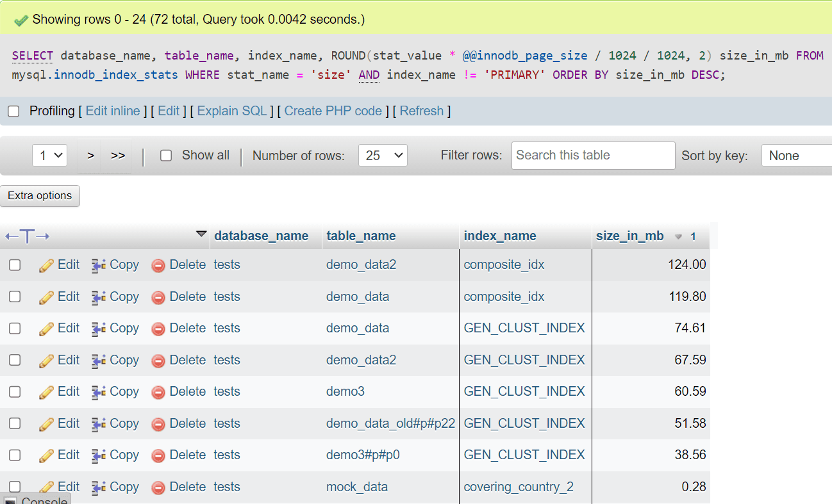The height and width of the screenshot is (504, 832).
Task: Click the pencil Edit icon for demo3#p#p0 row
Action: click(46, 455)
